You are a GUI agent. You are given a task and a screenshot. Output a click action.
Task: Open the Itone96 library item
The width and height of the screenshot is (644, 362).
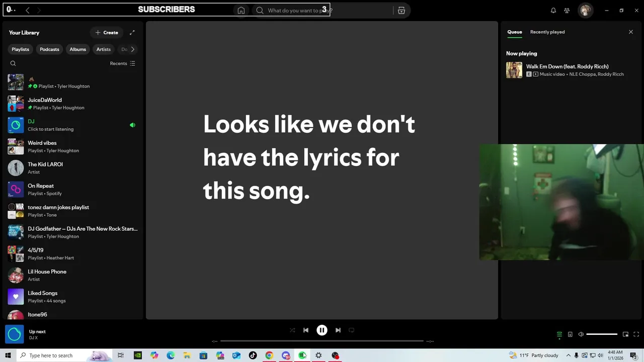[x=72, y=315]
